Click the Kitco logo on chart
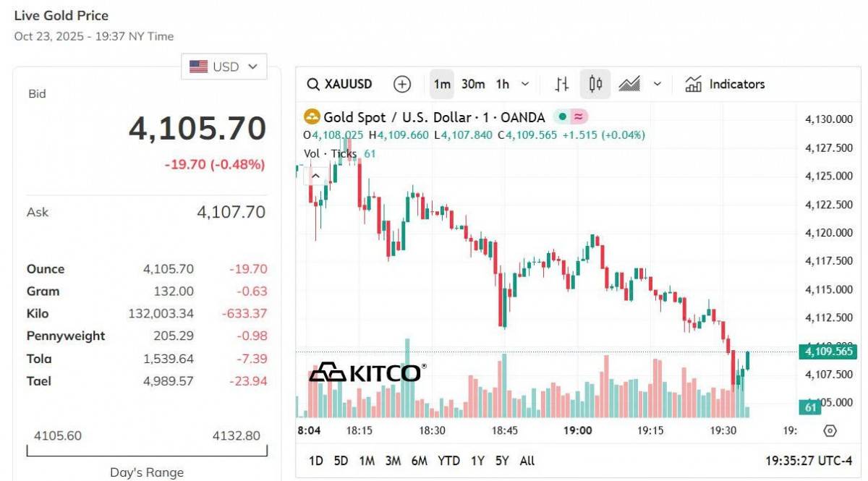Viewport: 868px width, 481px height. tap(365, 372)
